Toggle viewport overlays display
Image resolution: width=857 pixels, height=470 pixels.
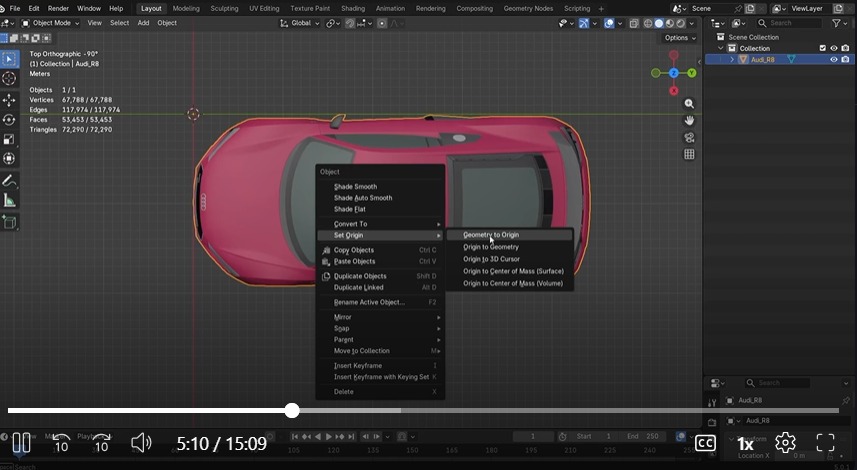[x=608, y=24]
